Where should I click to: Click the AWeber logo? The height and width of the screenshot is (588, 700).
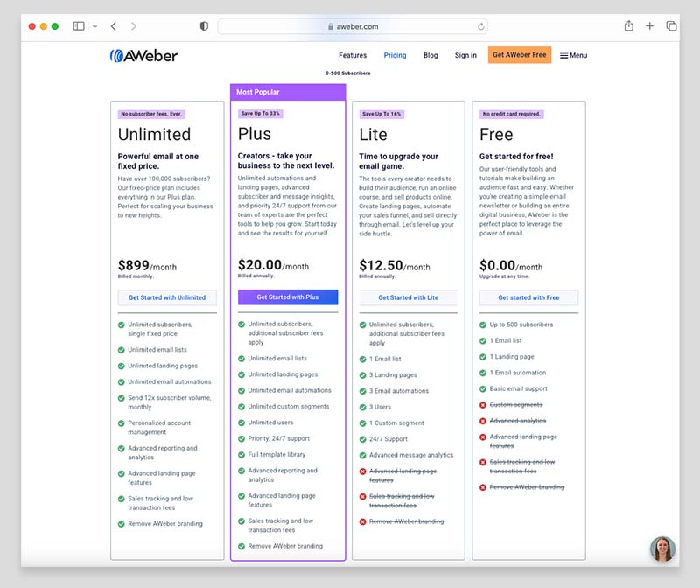click(x=145, y=55)
